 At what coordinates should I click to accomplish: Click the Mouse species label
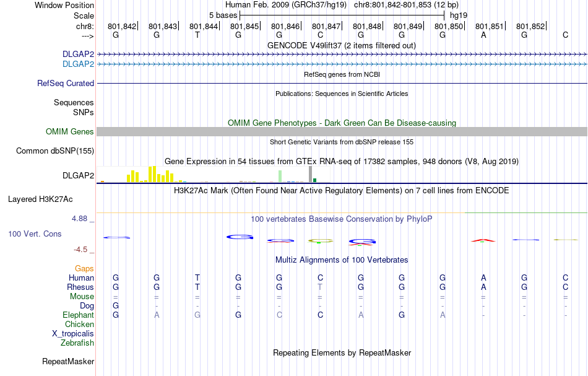82,297
